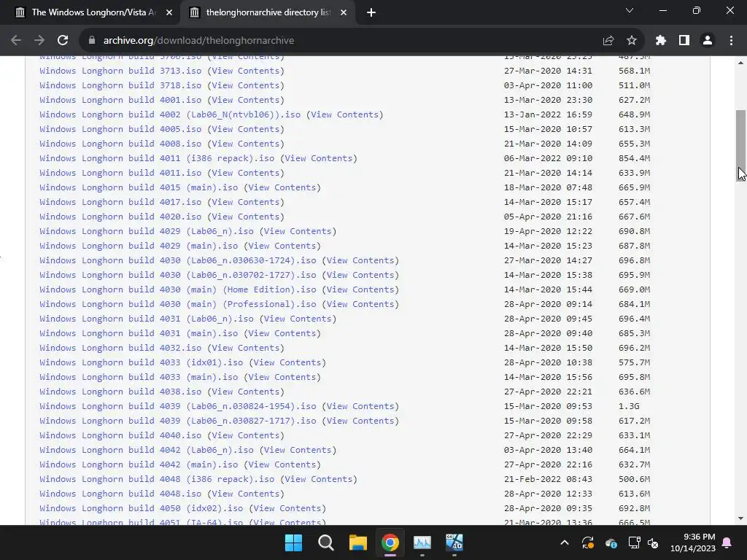
Task: Download Windows Longhorn build 3713.iso
Action: pos(120,71)
